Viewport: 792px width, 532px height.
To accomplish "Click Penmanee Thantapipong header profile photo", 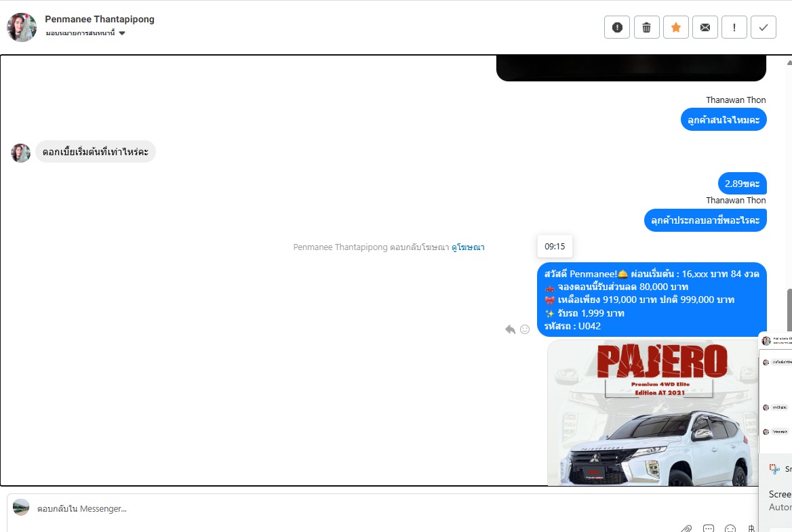I will click(22, 27).
